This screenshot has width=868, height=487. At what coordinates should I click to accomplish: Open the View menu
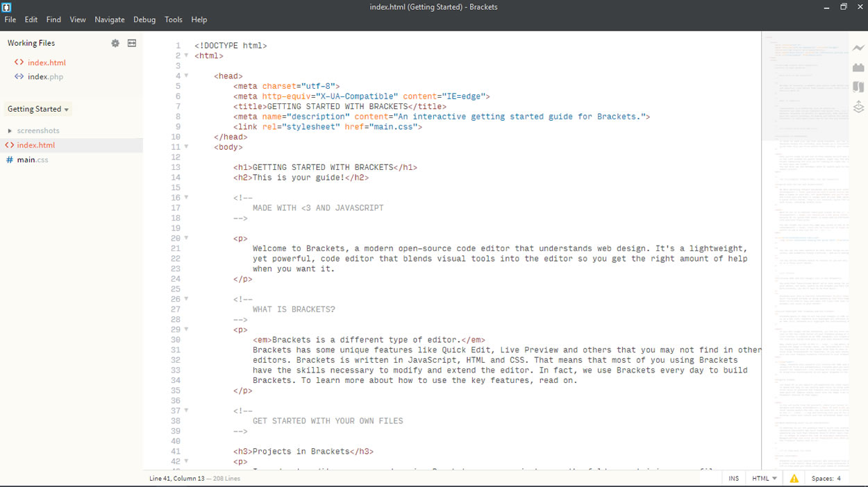coord(78,19)
